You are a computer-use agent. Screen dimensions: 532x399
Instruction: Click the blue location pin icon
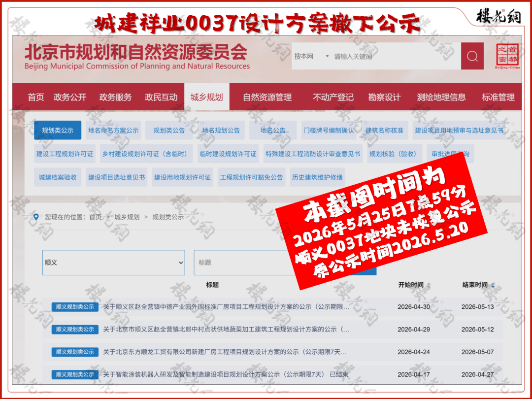pyautogui.click(x=36, y=217)
